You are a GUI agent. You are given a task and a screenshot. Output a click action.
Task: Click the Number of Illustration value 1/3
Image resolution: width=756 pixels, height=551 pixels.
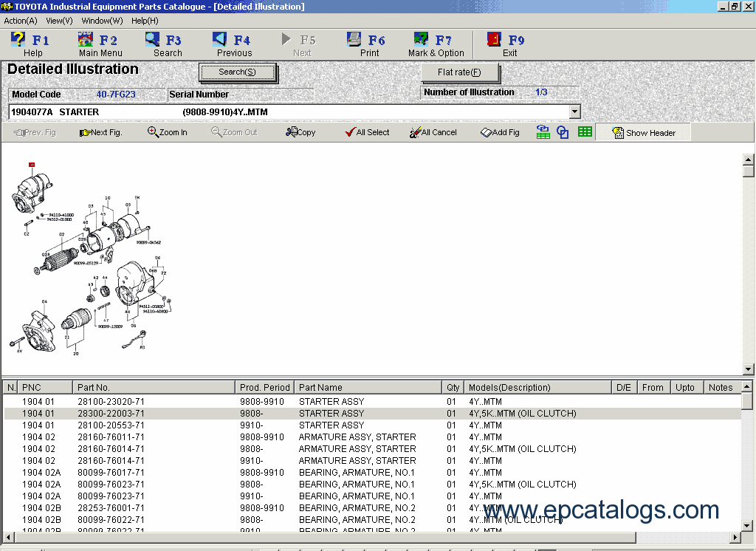(541, 92)
